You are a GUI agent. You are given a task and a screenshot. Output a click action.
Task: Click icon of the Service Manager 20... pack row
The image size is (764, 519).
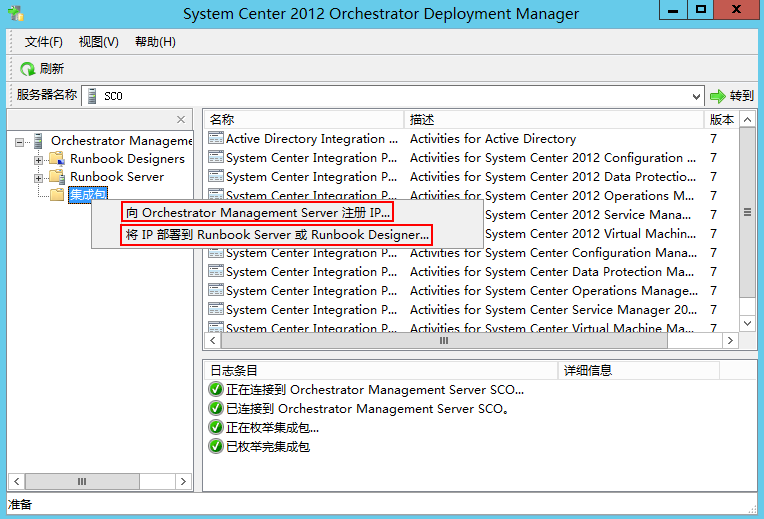click(x=216, y=309)
